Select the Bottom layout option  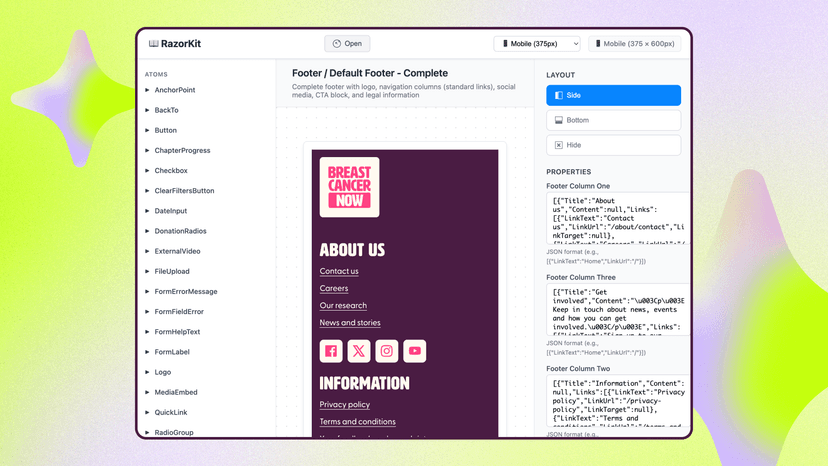[x=614, y=120]
